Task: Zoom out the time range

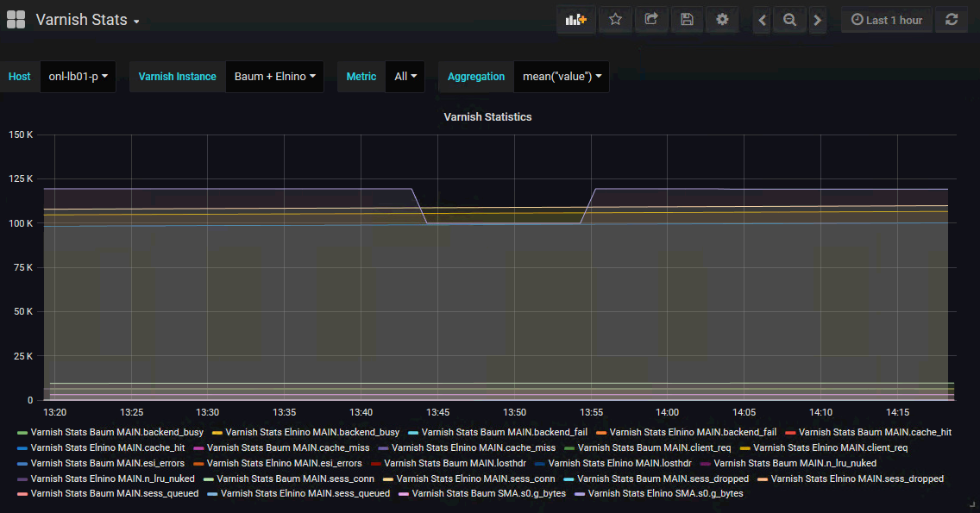Action: (x=790, y=20)
